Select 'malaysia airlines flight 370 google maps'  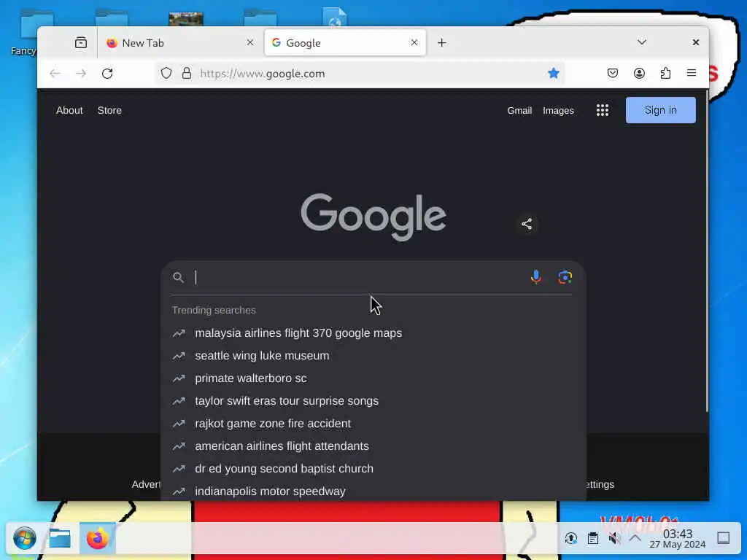[x=373, y=332]
